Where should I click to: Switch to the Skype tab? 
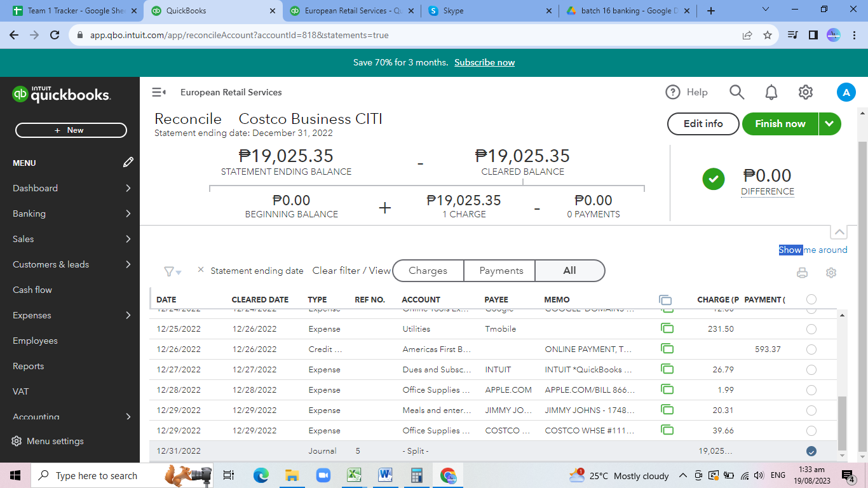click(489, 11)
